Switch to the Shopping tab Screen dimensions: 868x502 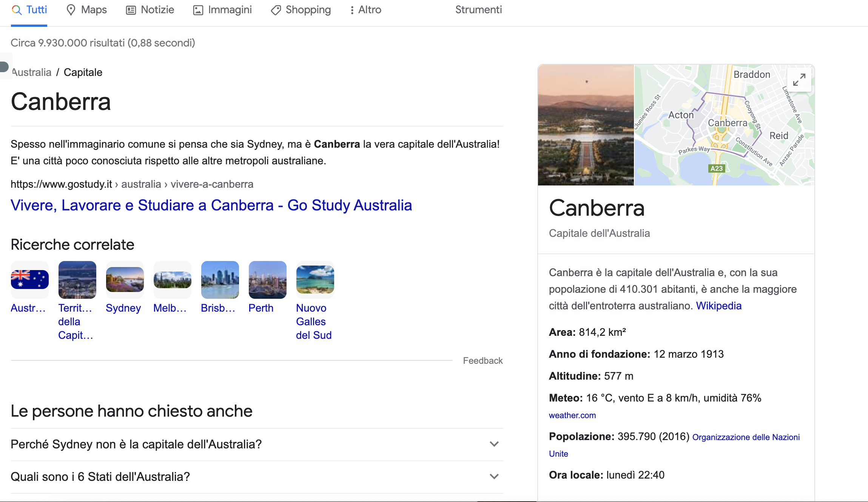[x=301, y=10]
